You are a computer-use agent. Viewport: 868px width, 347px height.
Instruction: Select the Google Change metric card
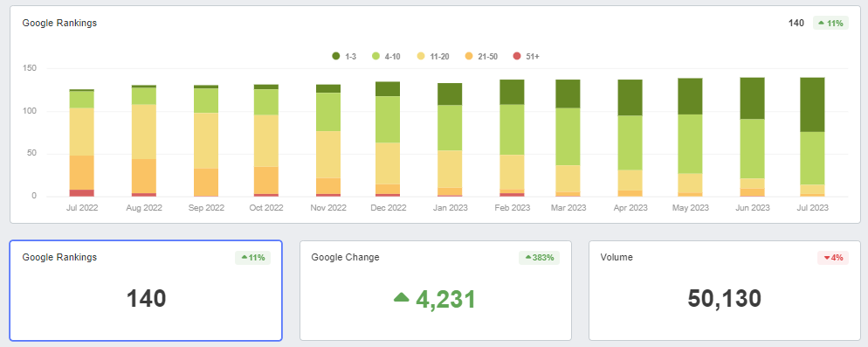click(x=436, y=290)
